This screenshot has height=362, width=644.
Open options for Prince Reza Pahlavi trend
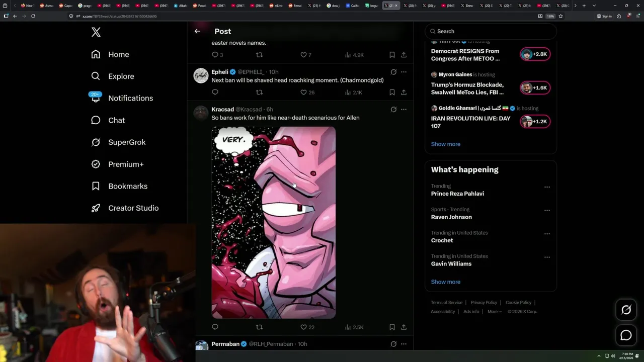(547, 187)
